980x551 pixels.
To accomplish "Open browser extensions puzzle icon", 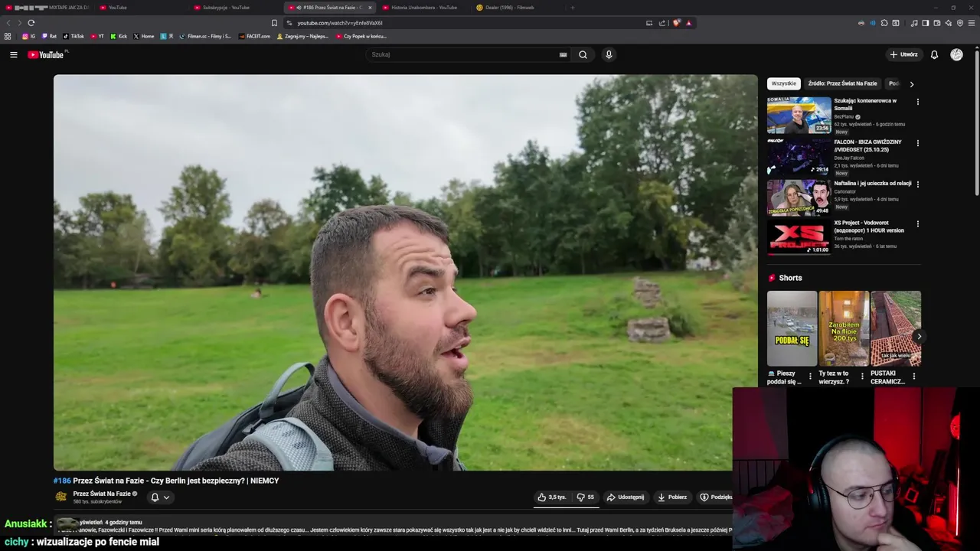I will (x=884, y=23).
